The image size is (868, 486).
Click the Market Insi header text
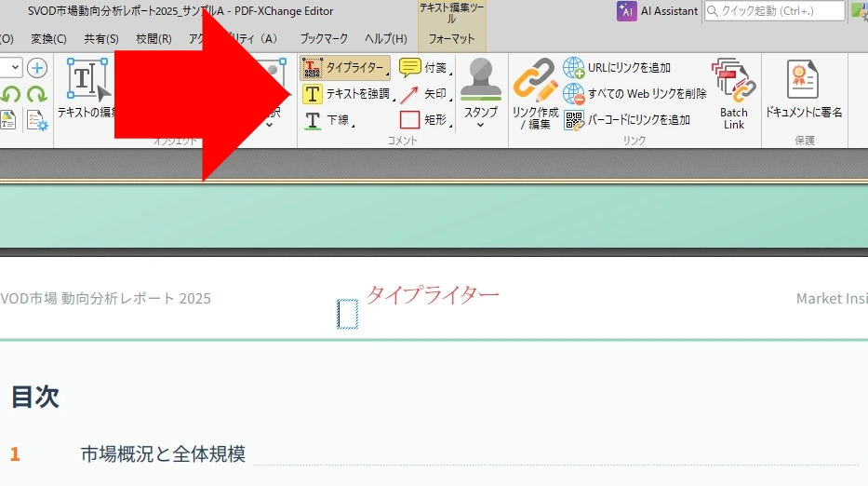click(x=832, y=299)
